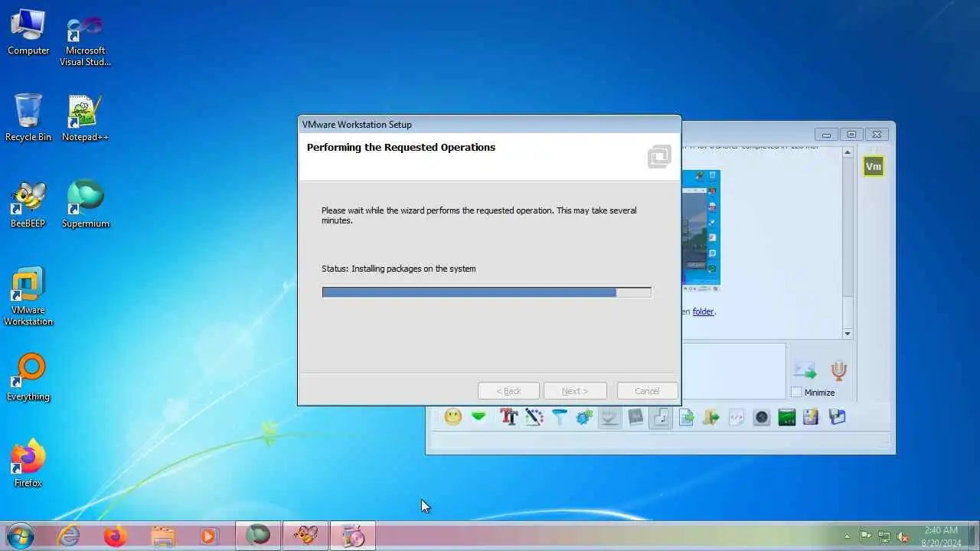The height and width of the screenshot is (551, 980).
Task: Select the Computer desktop icon
Action: click(28, 32)
